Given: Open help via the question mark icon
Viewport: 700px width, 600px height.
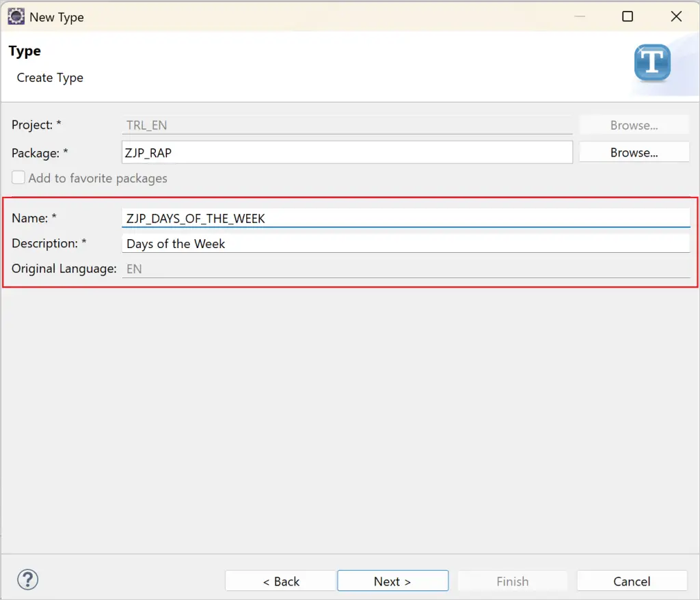Looking at the screenshot, I should [x=27, y=579].
